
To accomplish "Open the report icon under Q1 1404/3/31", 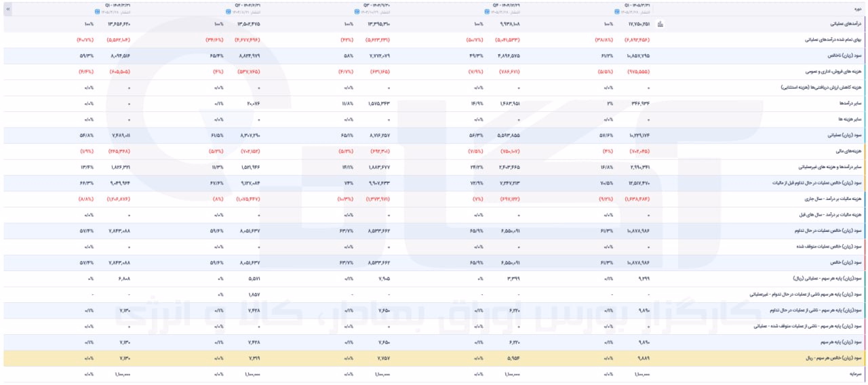I will 96,12.
